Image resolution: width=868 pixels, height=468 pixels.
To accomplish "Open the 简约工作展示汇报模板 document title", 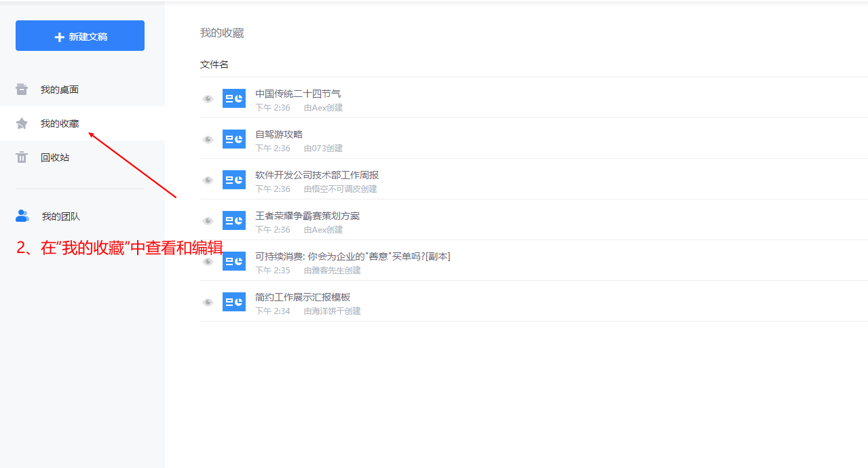I will point(303,297).
